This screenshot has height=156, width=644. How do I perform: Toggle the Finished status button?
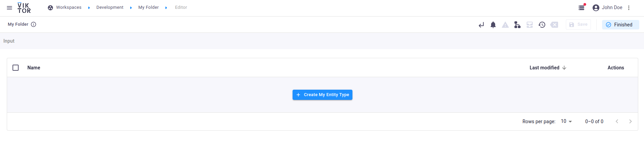coord(620,25)
